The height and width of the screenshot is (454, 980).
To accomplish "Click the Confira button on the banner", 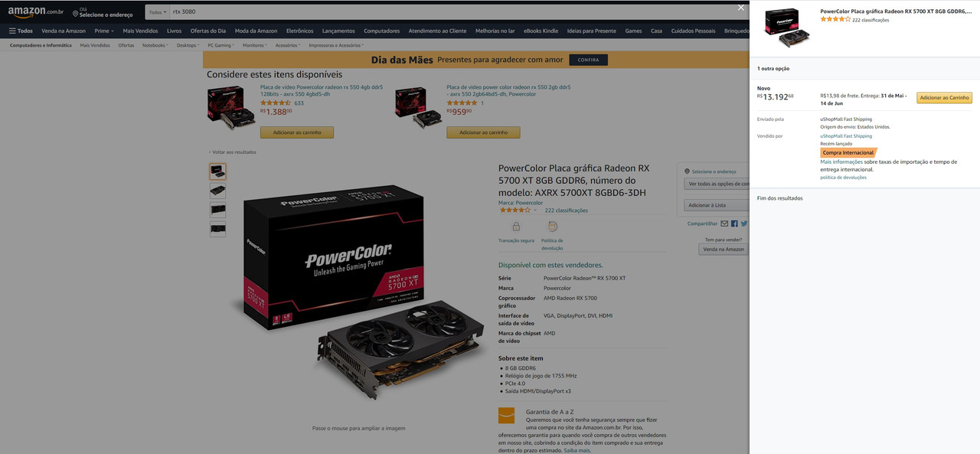I will click(589, 60).
